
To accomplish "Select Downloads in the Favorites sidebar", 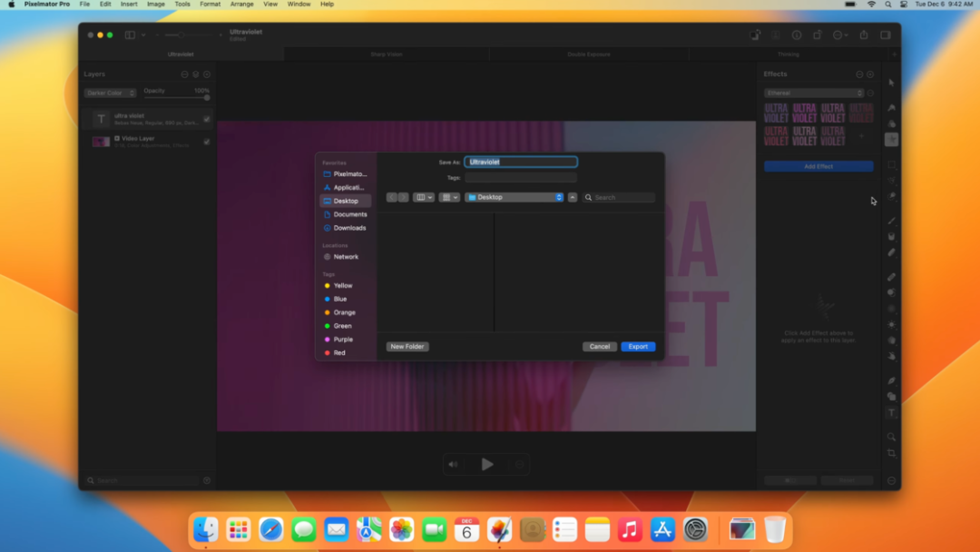I will [x=345, y=228].
